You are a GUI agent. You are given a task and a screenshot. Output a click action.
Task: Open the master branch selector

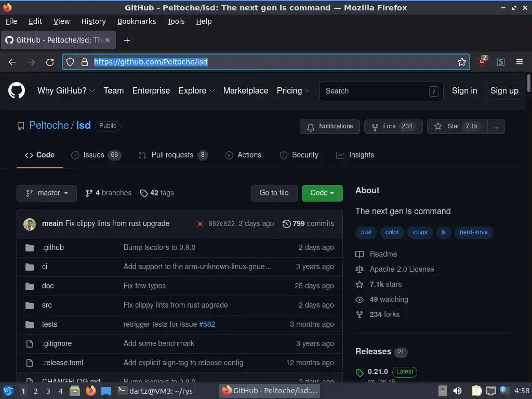point(47,193)
